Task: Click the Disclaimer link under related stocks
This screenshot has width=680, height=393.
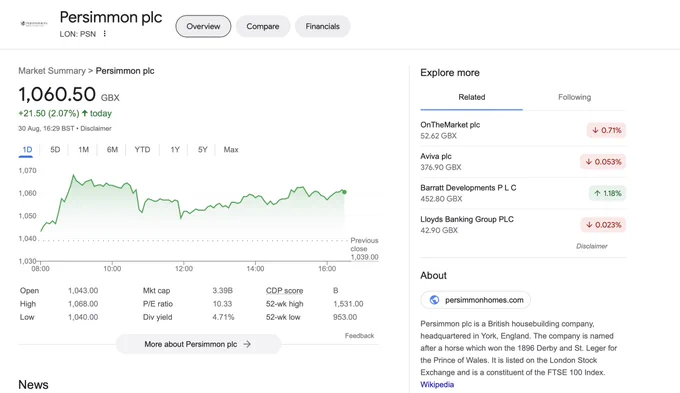Action: pyautogui.click(x=592, y=246)
